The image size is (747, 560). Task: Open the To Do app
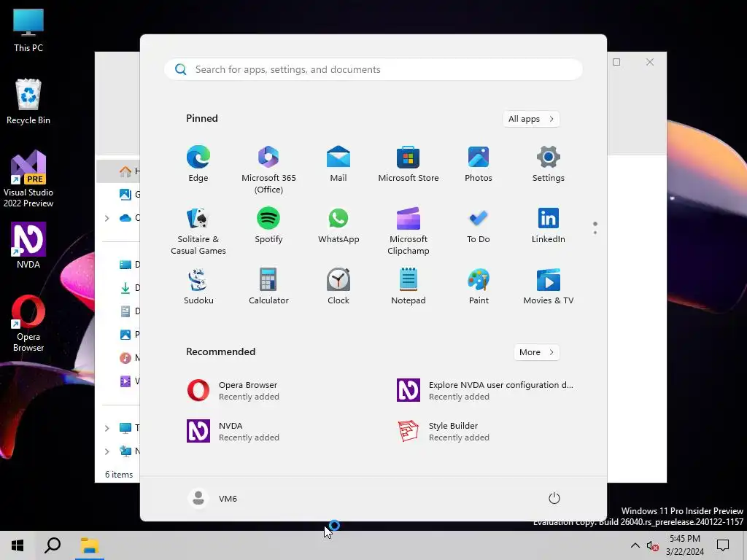479,226
